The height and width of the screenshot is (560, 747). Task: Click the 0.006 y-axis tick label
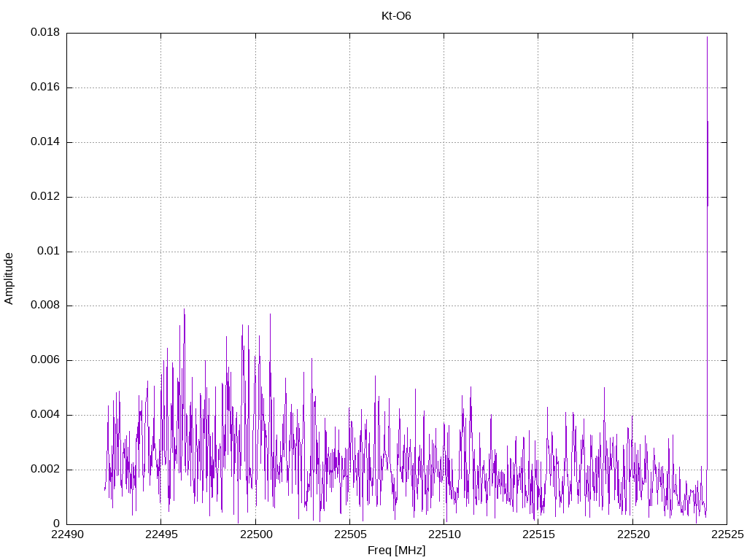pyautogui.click(x=44, y=360)
